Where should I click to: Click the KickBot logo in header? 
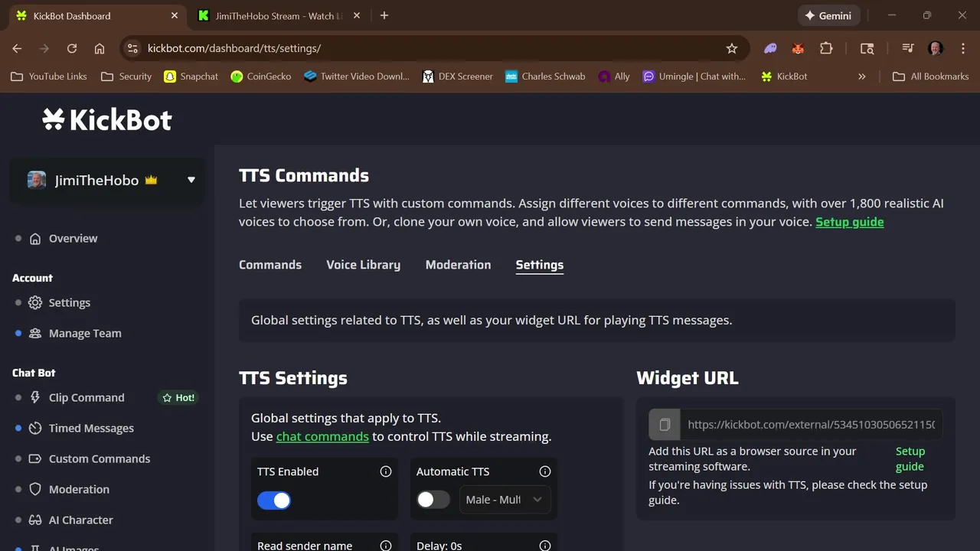pyautogui.click(x=107, y=119)
